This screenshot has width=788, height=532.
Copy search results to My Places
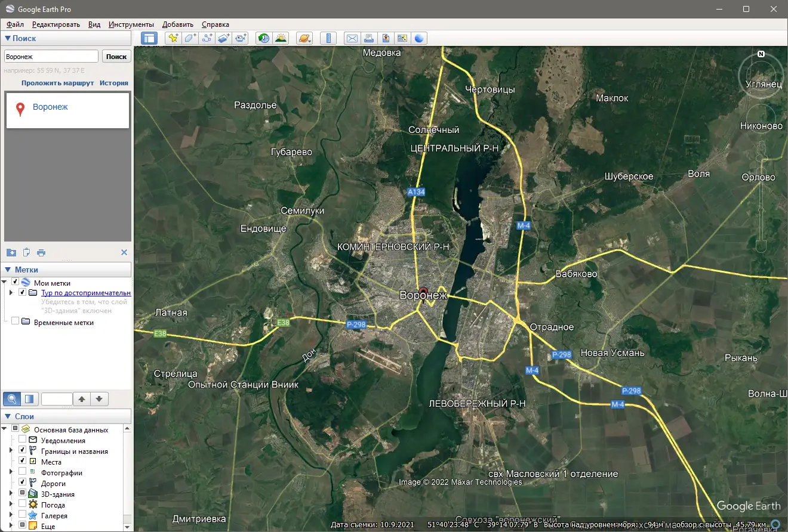tap(11, 252)
